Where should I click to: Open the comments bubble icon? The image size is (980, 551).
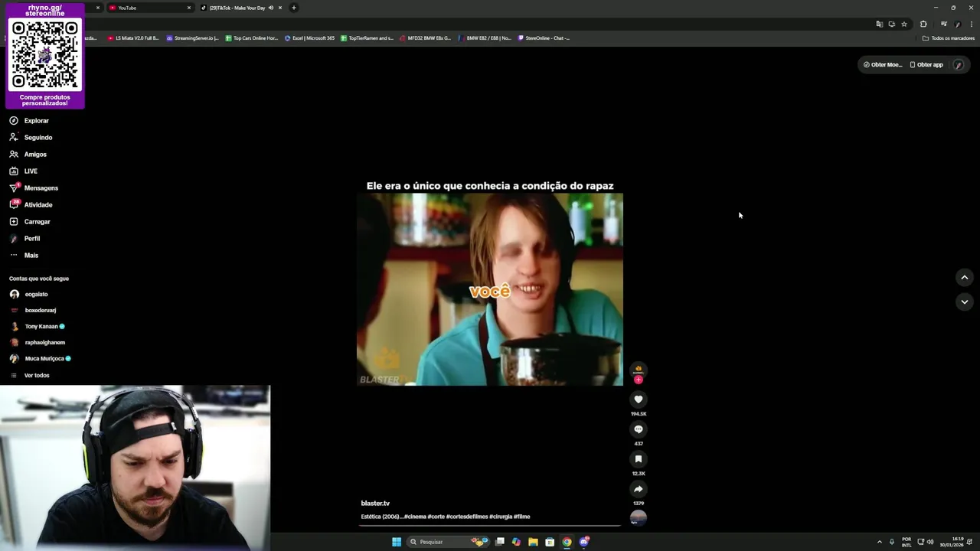[x=639, y=429]
